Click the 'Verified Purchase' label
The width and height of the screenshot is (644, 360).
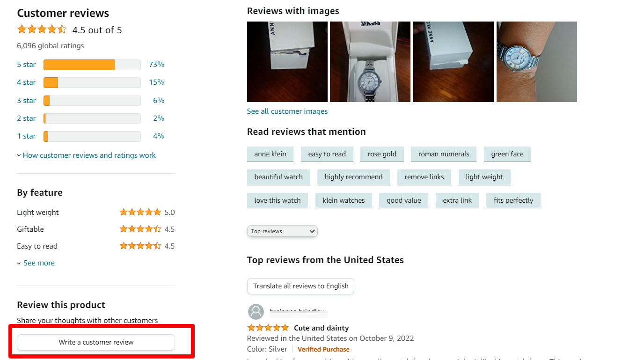(323, 349)
